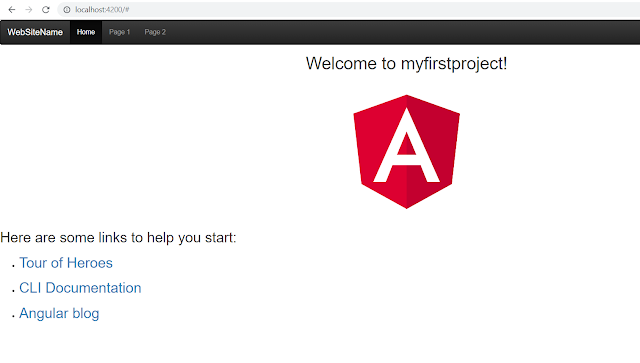Viewport: 640px width, 363px height.
Task: Open the Page 2 navbar item
Action: click(x=155, y=32)
